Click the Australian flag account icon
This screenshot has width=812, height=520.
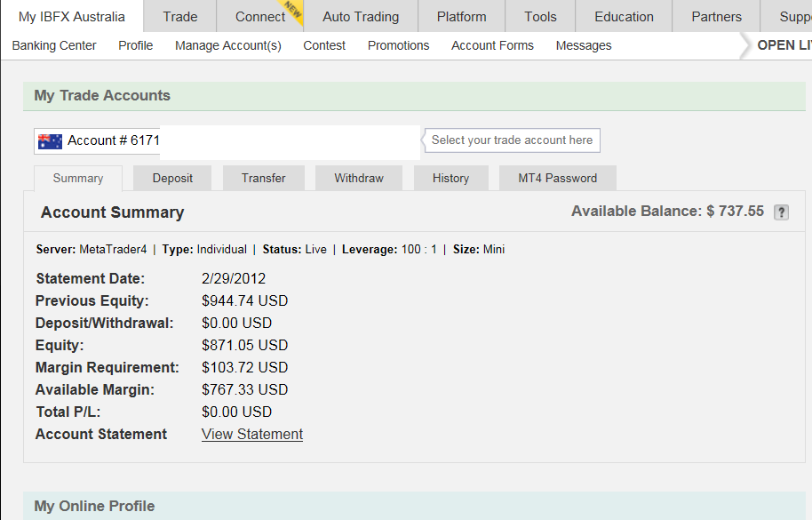pyautogui.click(x=51, y=141)
